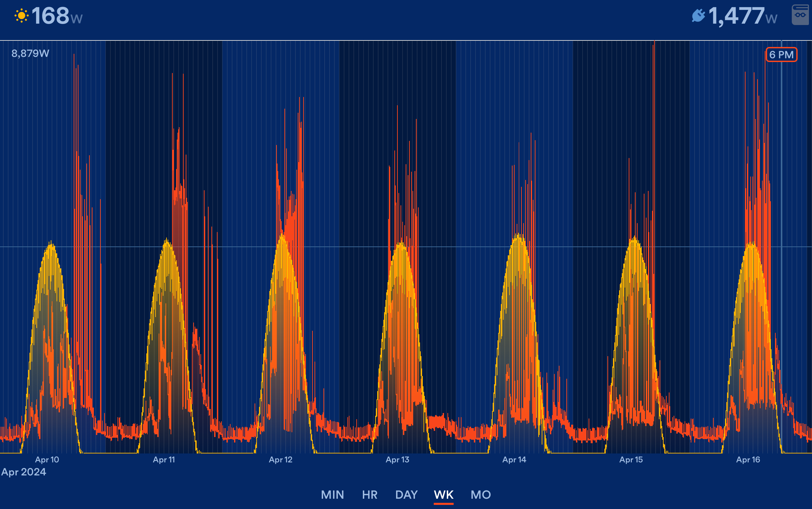Tap the blue power plug icon
The width and height of the screenshot is (812, 509).
point(698,16)
